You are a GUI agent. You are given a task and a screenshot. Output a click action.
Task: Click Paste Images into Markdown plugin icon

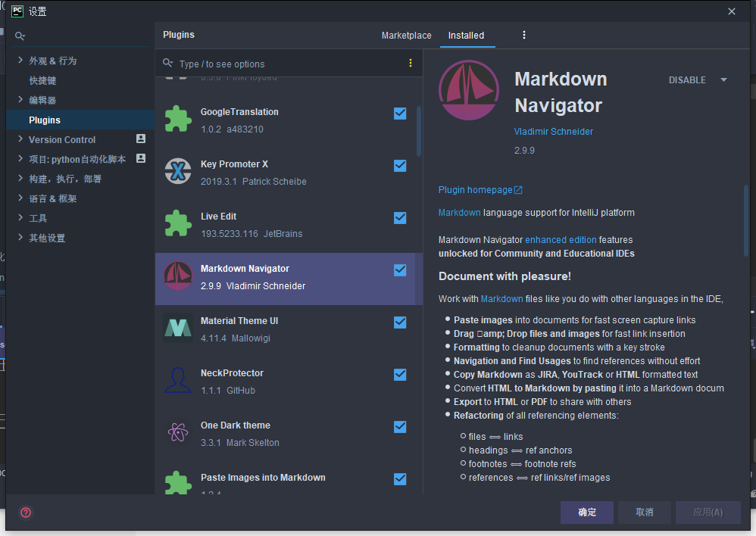(x=178, y=483)
